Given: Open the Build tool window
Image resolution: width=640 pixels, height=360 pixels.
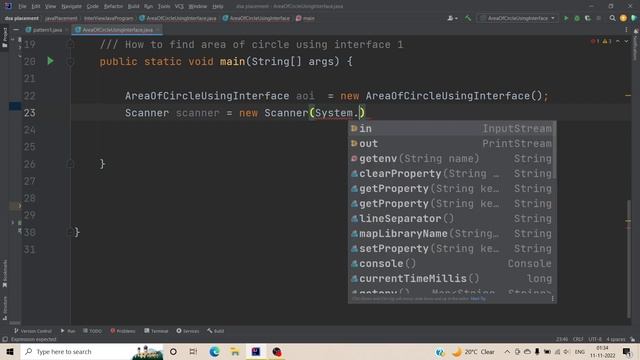Looking at the screenshot, I should (215, 331).
